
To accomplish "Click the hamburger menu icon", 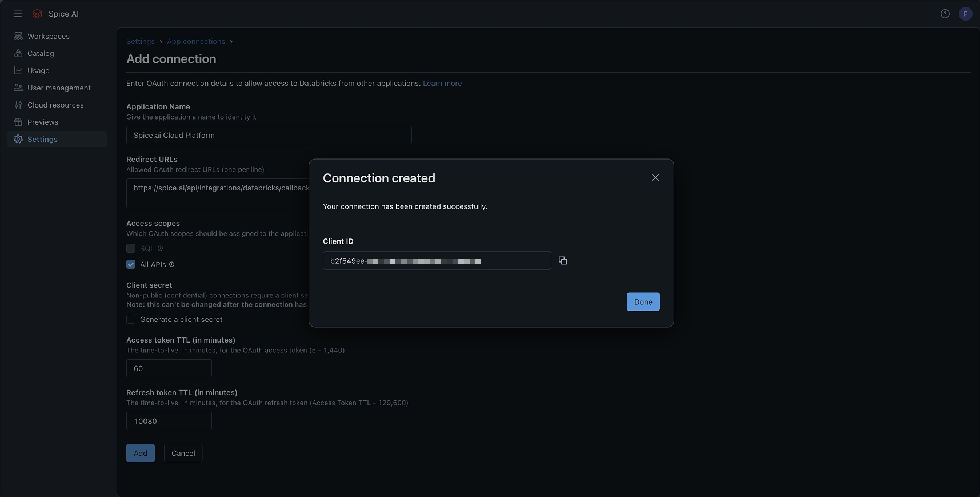I will 18,14.
